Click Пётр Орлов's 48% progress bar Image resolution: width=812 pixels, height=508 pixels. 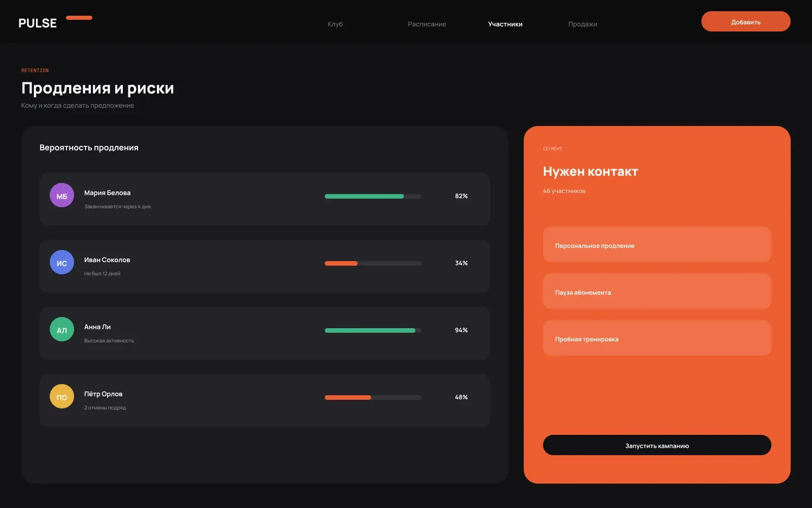pyautogui.click(x=373, y=397)
